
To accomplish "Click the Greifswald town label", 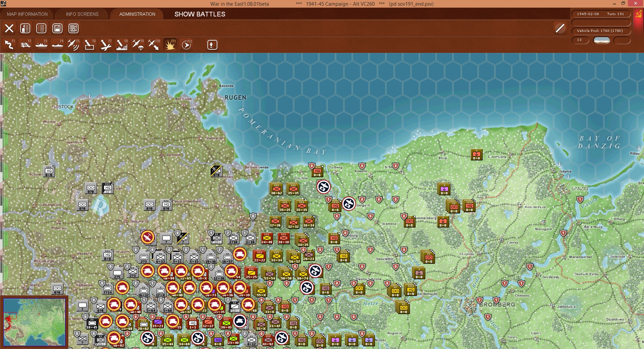I will 214,138.
